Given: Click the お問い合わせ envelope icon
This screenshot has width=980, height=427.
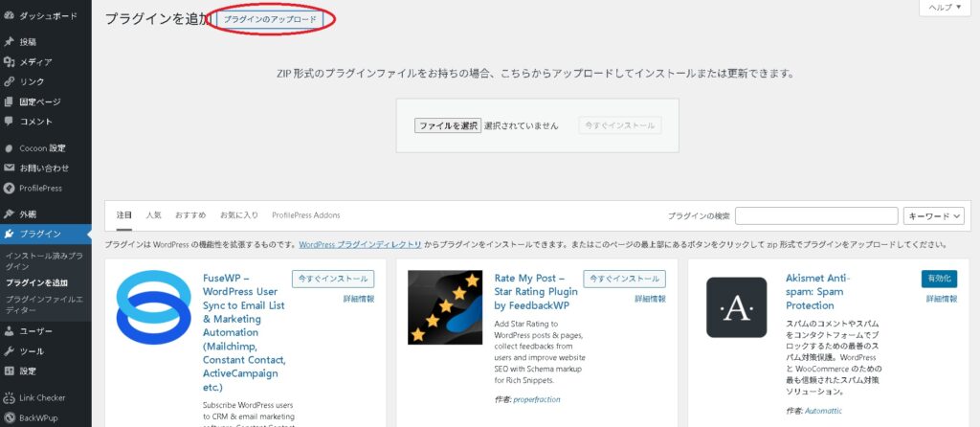Looking at the screenshot, I should 9,169.
